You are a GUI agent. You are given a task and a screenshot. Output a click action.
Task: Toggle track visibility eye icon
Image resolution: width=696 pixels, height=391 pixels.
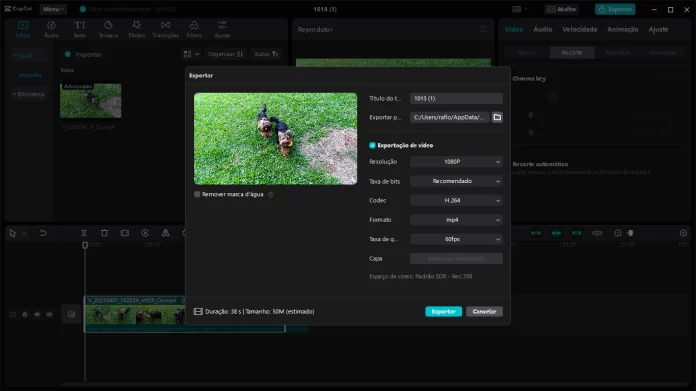(x=37, y=314)
